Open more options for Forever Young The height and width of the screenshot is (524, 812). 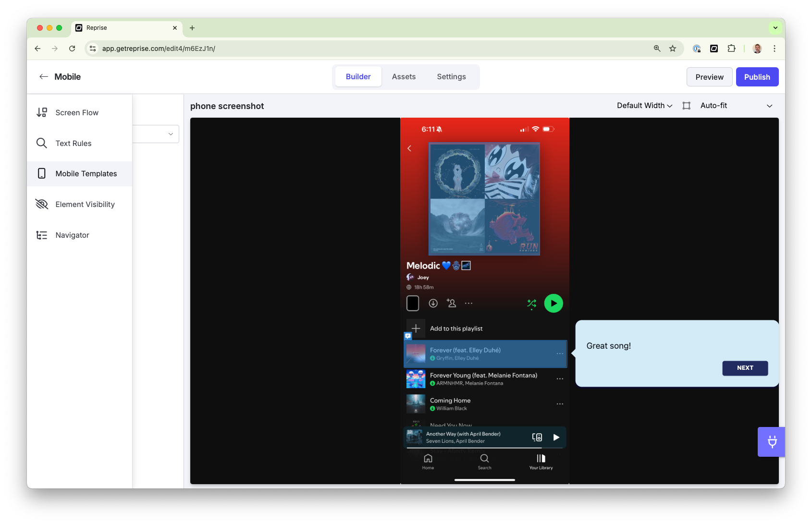click(560, 379)
